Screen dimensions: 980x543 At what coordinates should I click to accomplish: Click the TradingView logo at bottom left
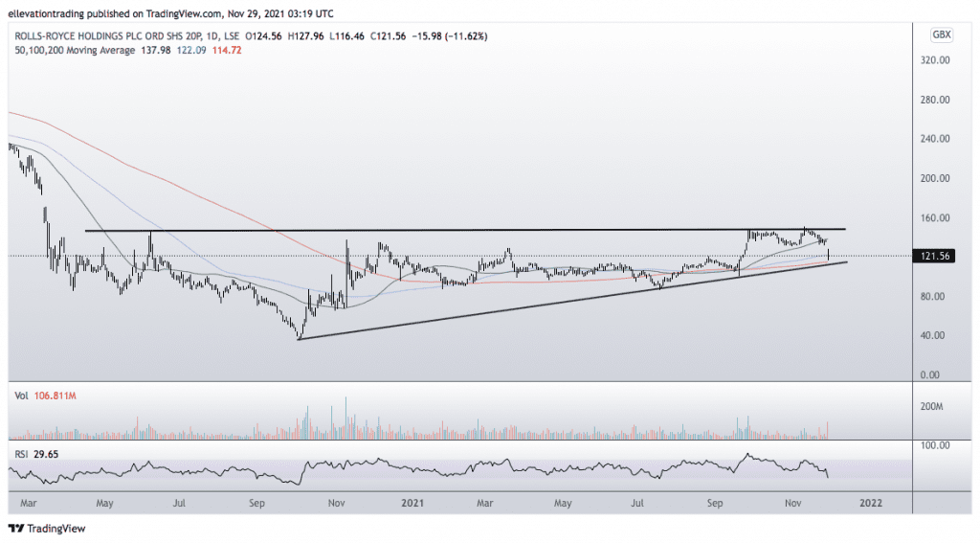[47, 529]
